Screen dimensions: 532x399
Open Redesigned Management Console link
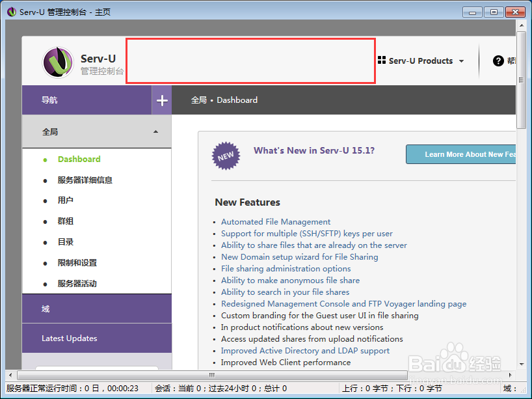point(343,304)
